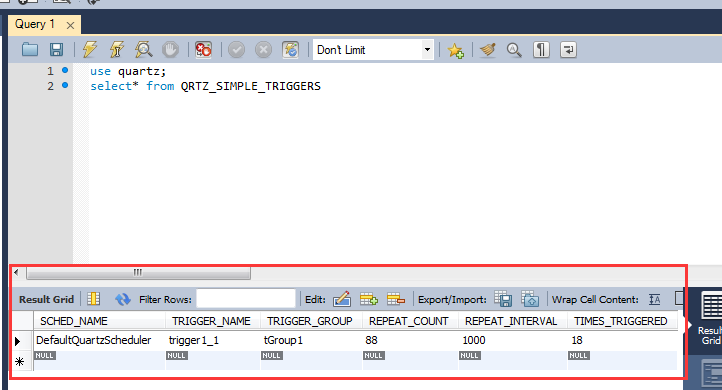
Task: Toggle word wrapping icon in the editor toolbar
Action: [568, 49]
